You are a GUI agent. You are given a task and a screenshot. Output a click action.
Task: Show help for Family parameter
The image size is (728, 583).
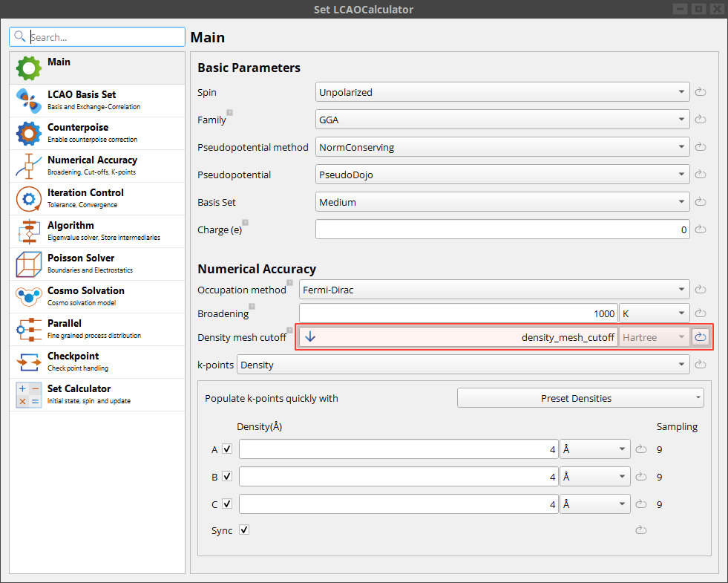(229, 112)
